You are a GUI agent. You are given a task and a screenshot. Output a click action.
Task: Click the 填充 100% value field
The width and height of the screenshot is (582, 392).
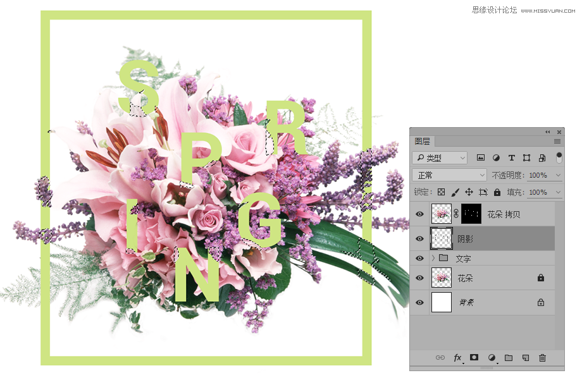[x=538, y=192]
